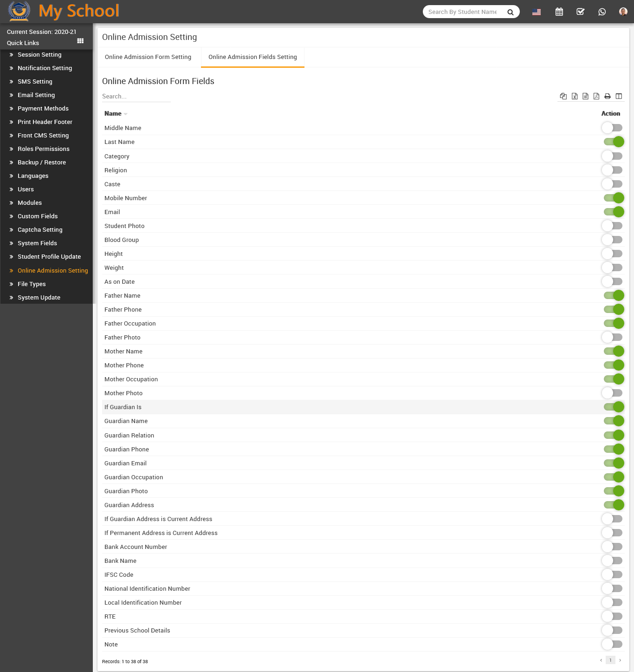
Task: Go to Captcha Setting page
Action: [x=40, y=230]
